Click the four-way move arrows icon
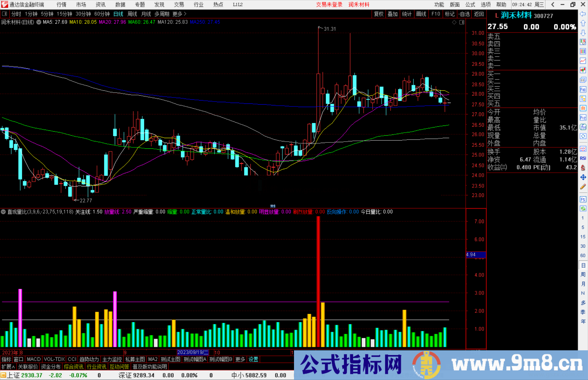This screenshot has width=588, height=380. tap(583, 177)
